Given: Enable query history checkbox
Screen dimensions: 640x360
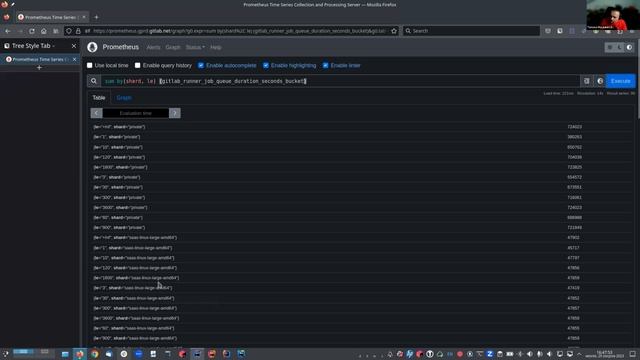Looking at the screenshot, I should pyautogui.click(x=138, y=65).
